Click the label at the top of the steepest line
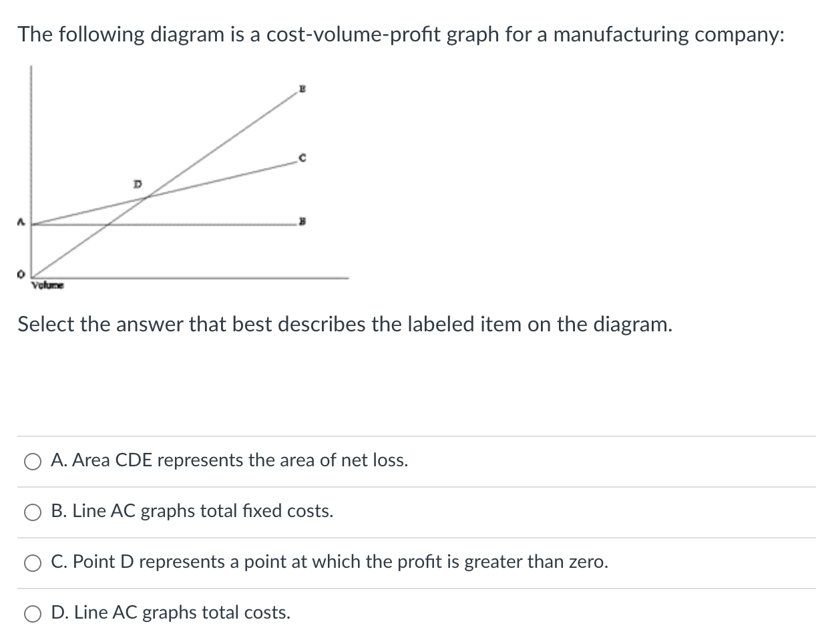This screenshot has height=644, width=816. point(302,88)
